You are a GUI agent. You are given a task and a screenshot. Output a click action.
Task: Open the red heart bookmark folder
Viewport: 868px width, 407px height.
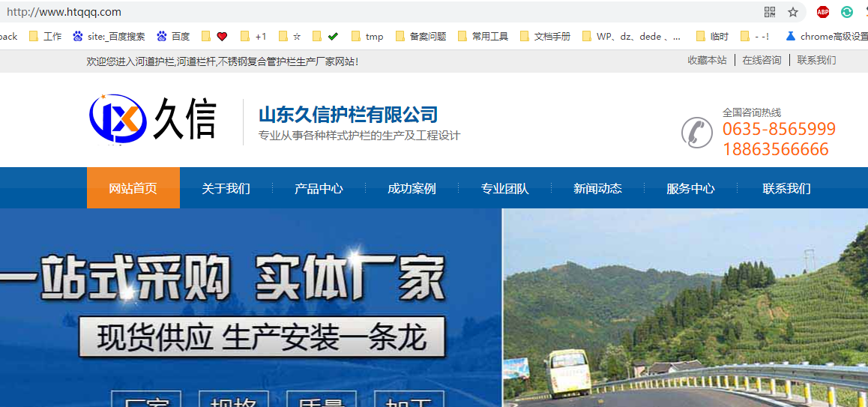[215, 36]
